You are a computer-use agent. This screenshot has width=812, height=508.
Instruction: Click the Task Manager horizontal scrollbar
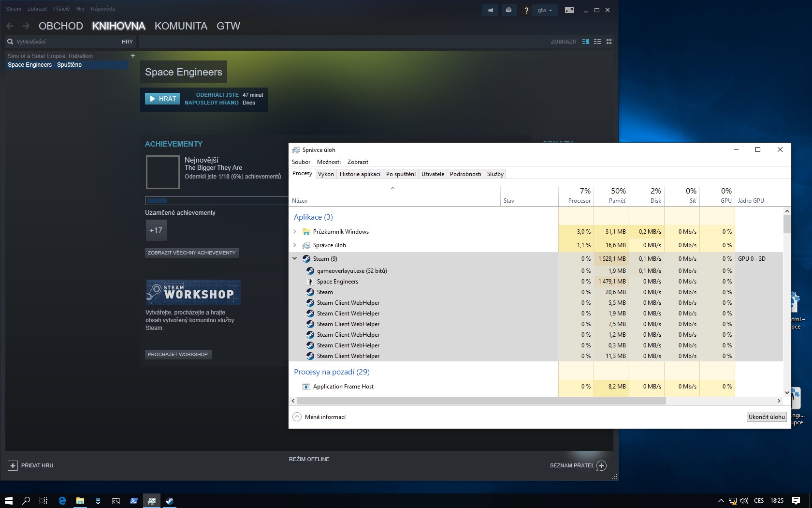[481, 401]
